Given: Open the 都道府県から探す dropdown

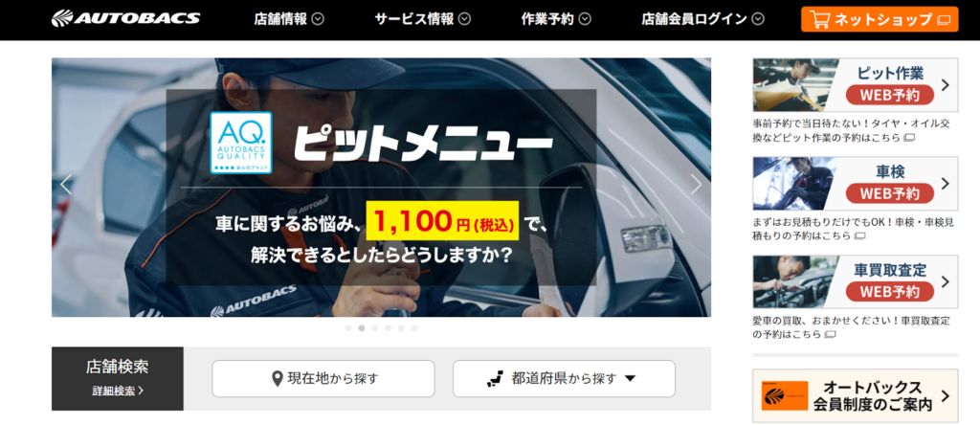Looking at the screenshot, I should pyautogui.click(x=564, y=379).
